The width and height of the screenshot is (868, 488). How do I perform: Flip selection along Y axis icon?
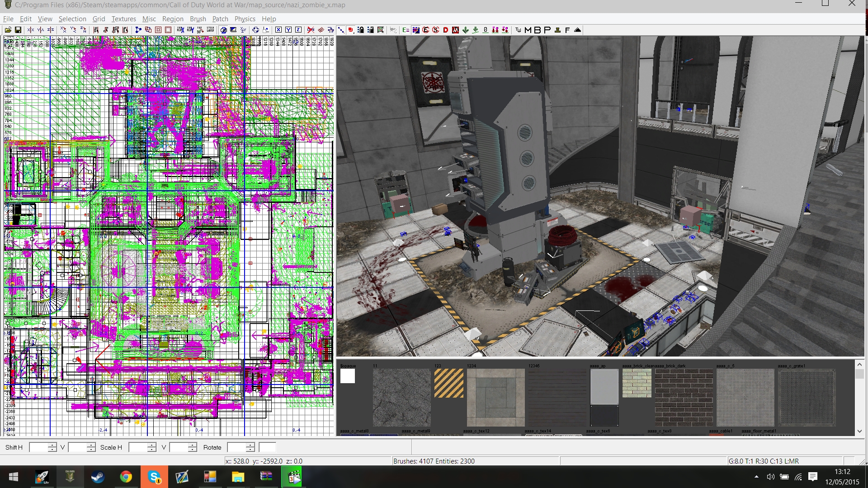pyautogui.click(x=41, y=30)
